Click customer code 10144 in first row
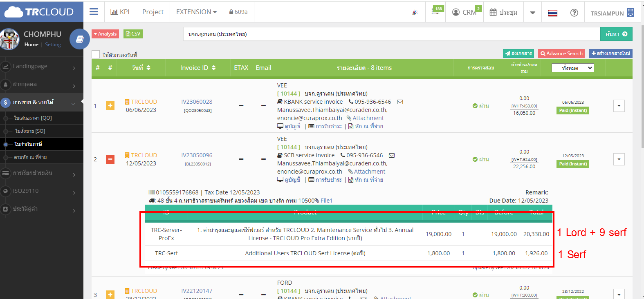Screen dimensions: 644x299 (x=289, y=94)
